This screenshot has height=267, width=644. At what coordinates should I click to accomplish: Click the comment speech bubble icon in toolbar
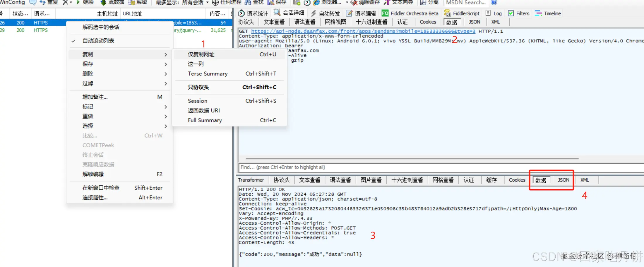coord(33,2)
